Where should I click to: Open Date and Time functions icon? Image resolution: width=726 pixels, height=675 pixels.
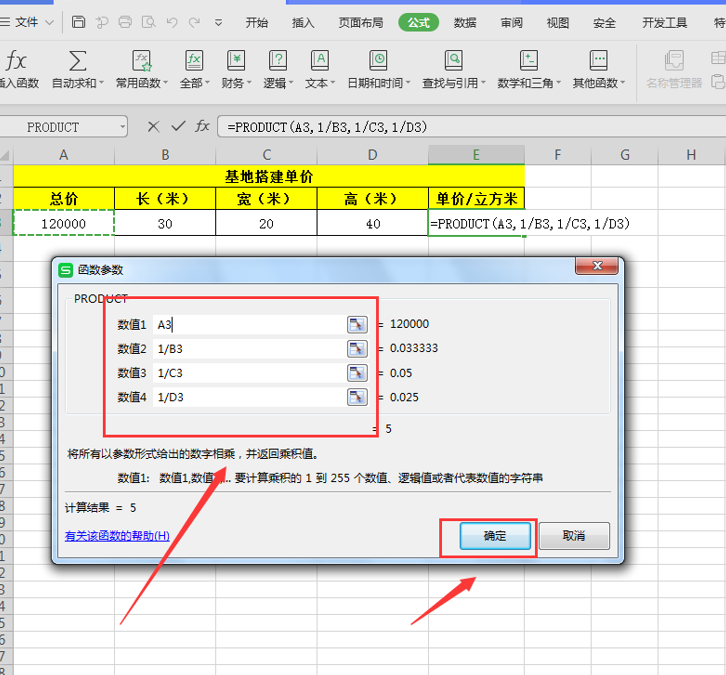(378, 61)
